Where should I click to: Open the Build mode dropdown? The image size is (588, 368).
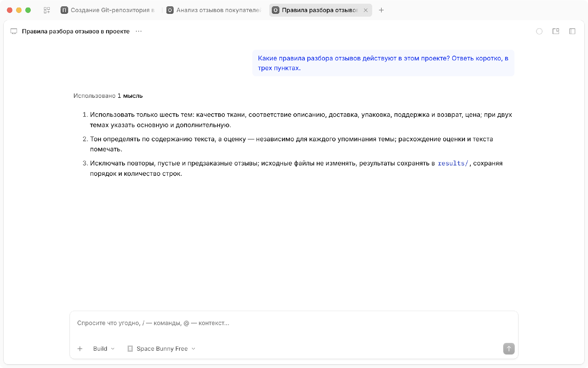coord(104,349)
